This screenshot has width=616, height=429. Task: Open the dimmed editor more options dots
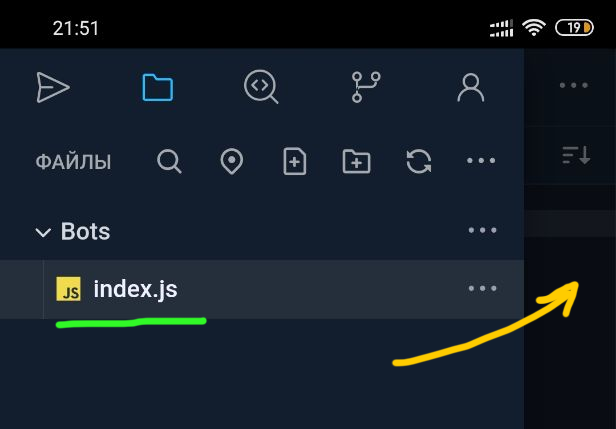[574, 85]
